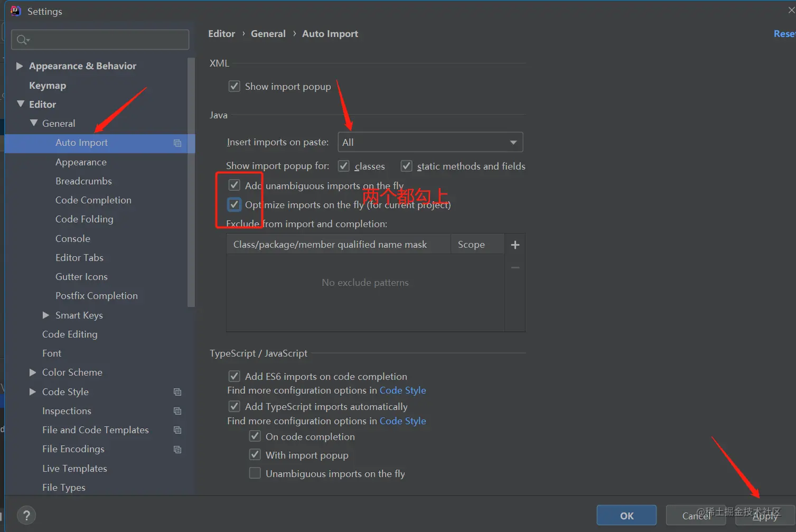Open Code Style link under TypeScript imports
Screen dimensions: 796x532
tap(402, 421)
